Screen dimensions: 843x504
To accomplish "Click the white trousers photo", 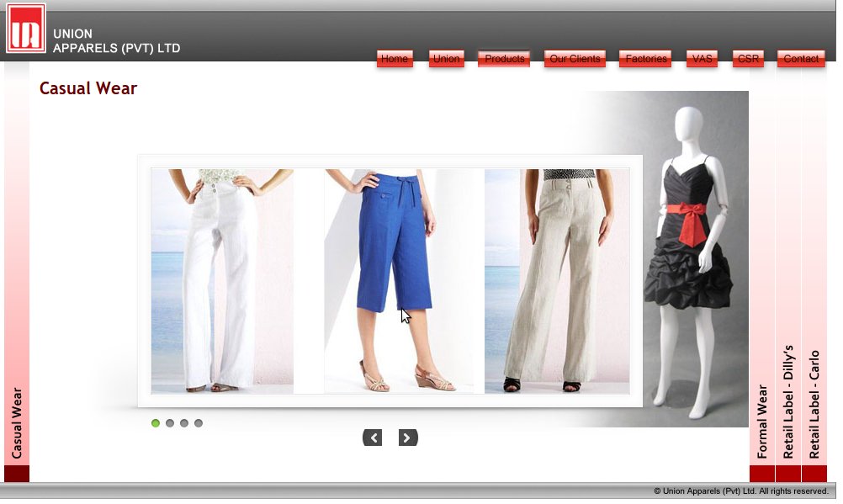I will (x=222, y=281).
